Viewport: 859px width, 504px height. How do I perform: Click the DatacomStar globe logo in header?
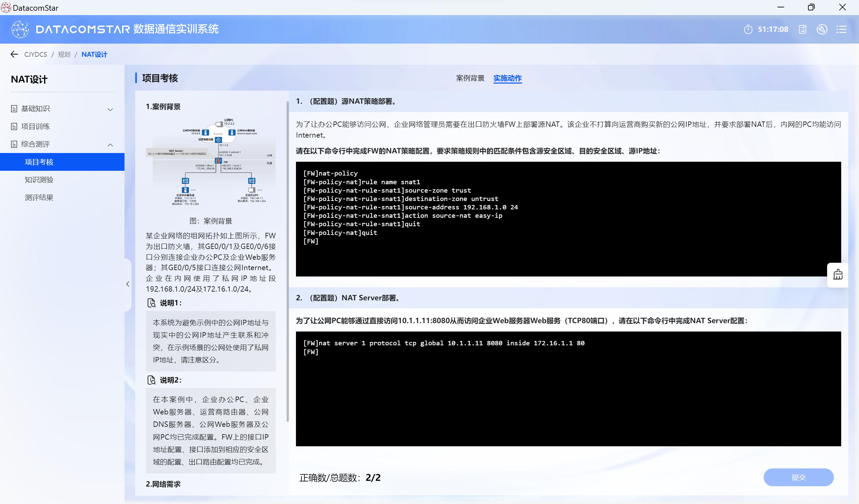click(x=20, y=29)
